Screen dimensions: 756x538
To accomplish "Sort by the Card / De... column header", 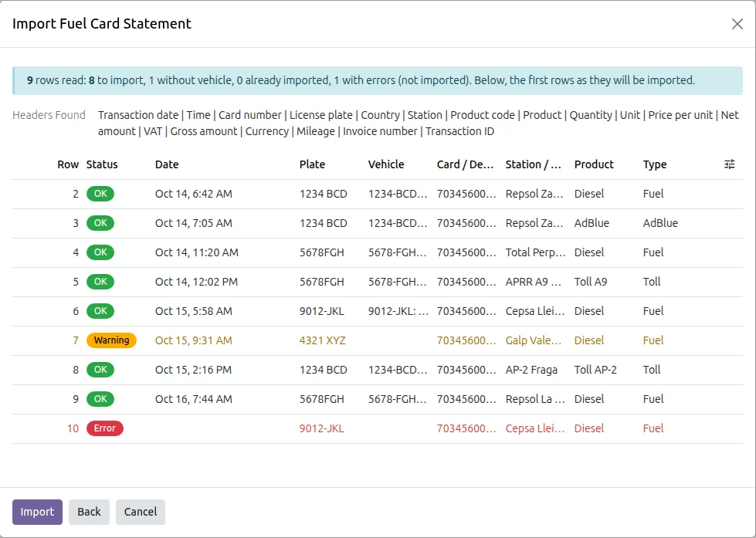I will pos(465,164).
